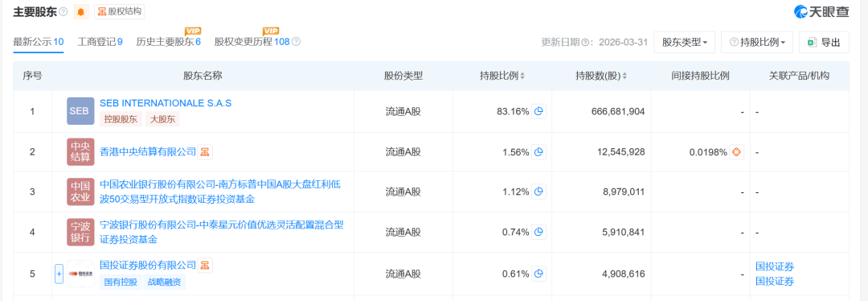Viewport: 868px width, 301px height.
Task: Expand row 5 with plus button
Action: [x=59, y=274]
